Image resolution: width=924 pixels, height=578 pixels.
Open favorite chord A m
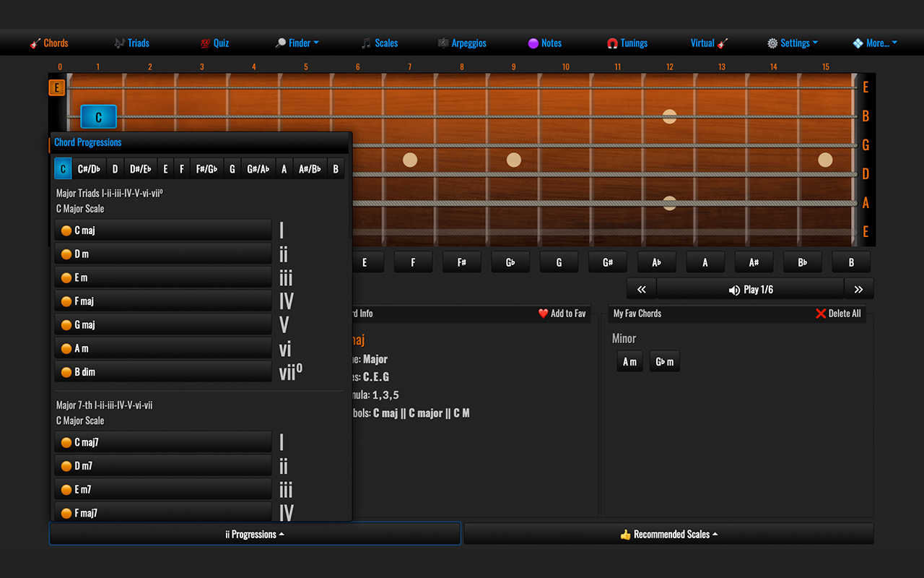630,362
